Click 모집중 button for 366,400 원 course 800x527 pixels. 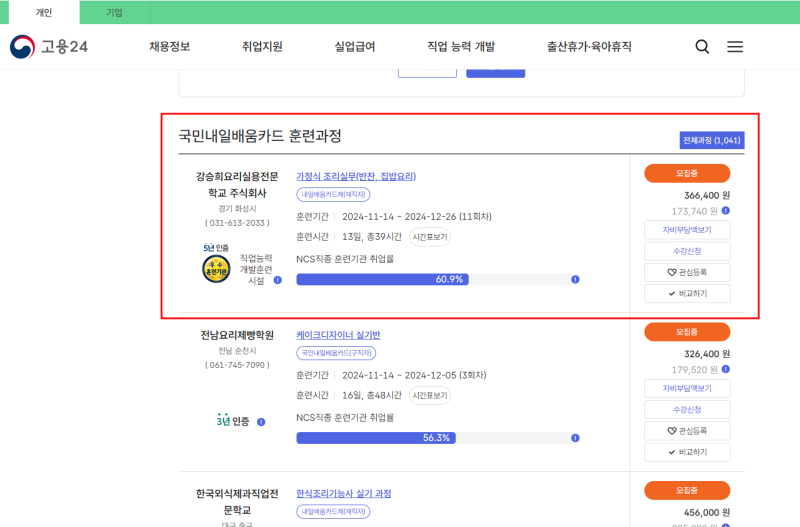click(687, 173)
